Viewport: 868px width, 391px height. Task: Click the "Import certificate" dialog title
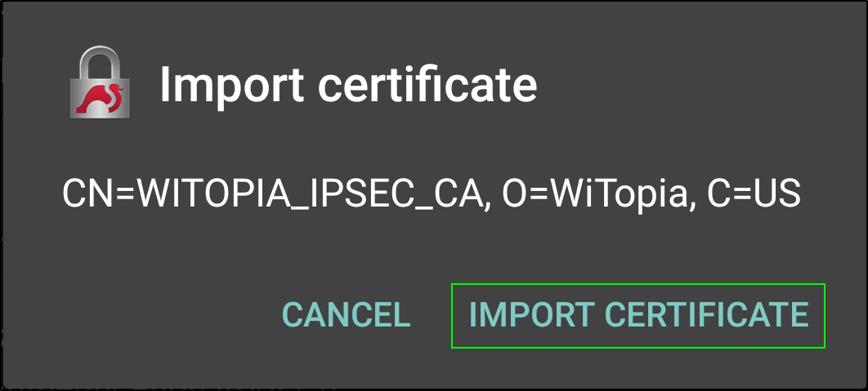(349, 85)
